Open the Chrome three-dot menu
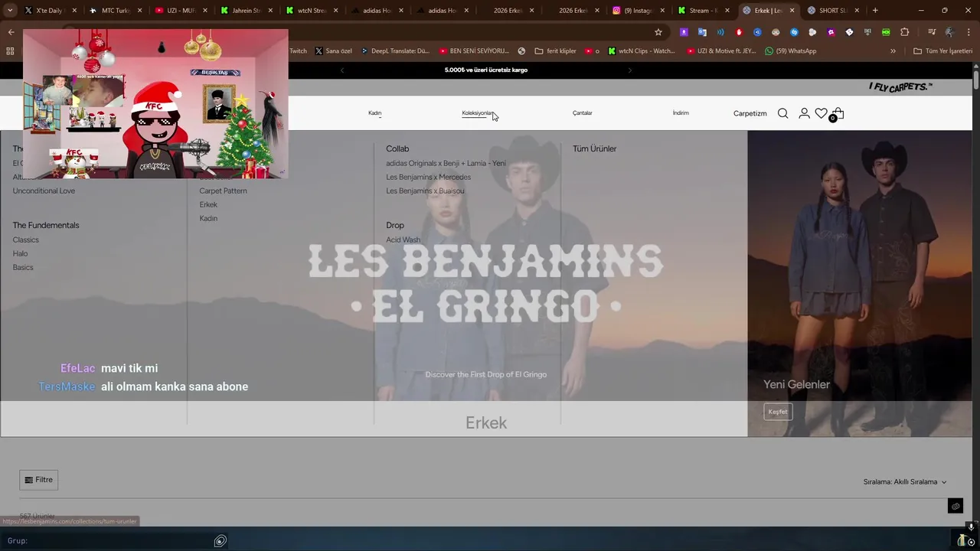 tap(968, 32)
